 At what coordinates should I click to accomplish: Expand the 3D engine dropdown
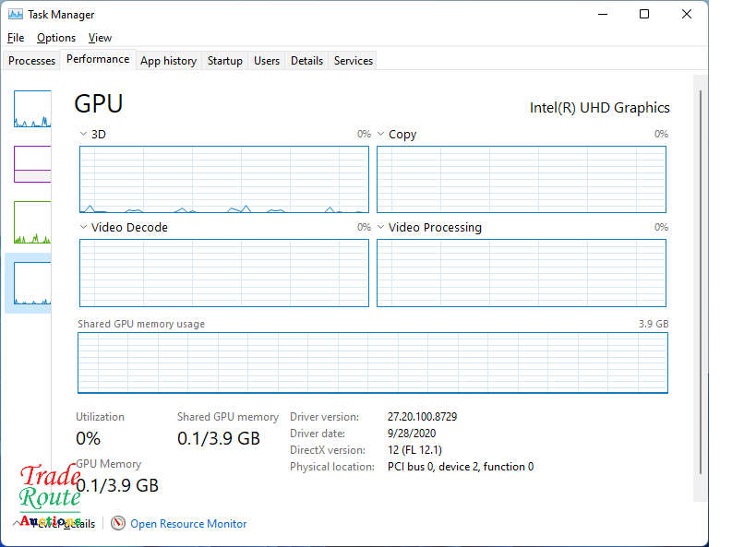tap(83, 134)
